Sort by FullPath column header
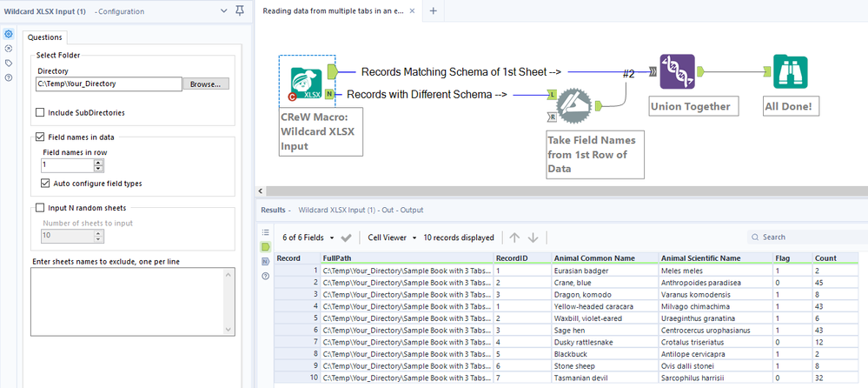868x388 pixels. click(407, 258)
